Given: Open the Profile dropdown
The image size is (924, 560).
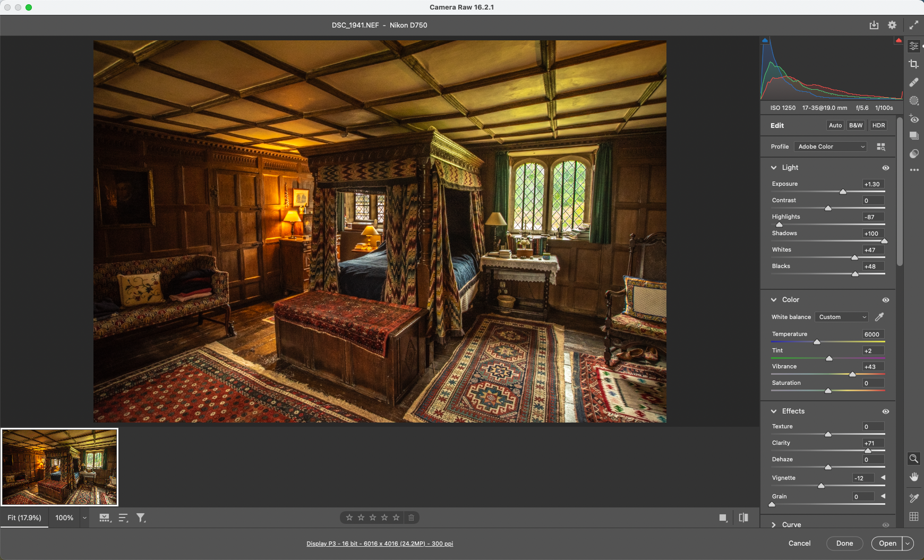Looking at the screenshot, I should 831,147.
